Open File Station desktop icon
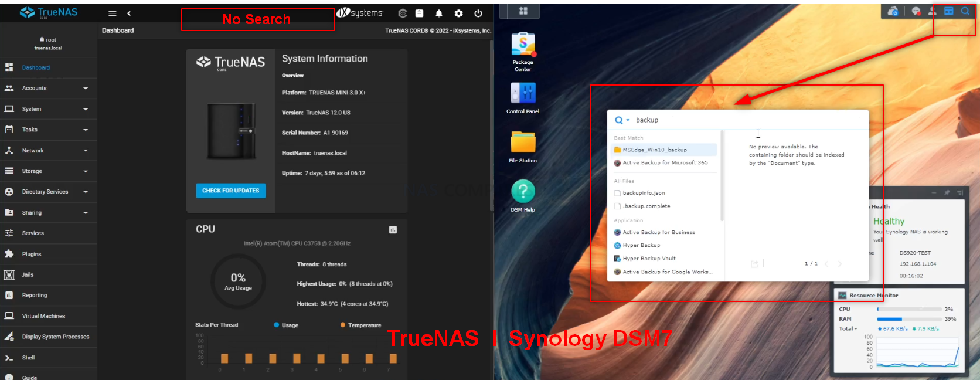The image size is (980, 380). (523, 147)
